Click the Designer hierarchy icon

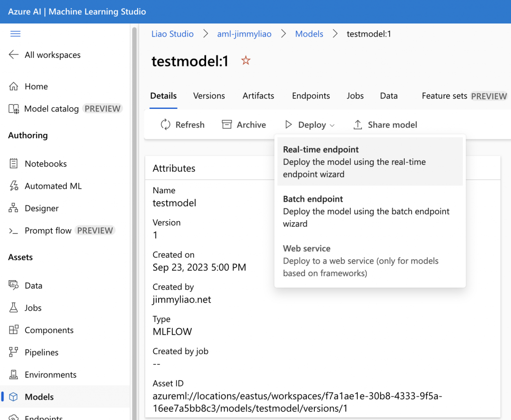click(x=13, y=208)
